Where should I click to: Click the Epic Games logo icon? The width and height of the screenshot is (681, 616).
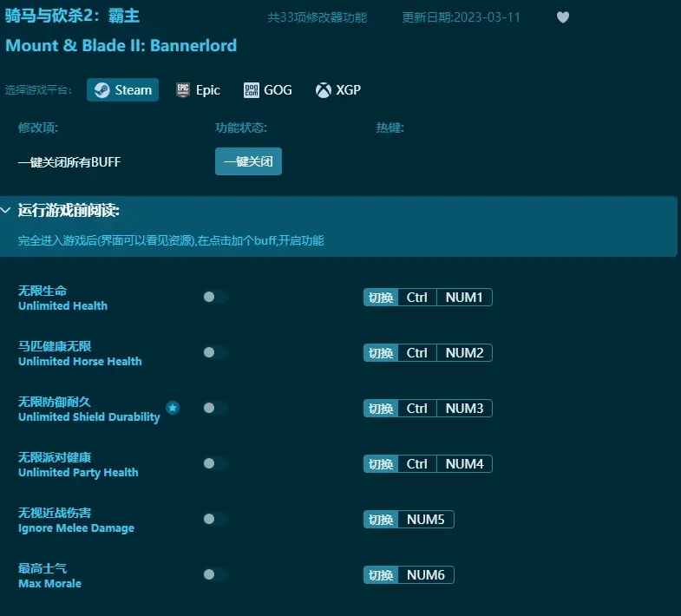[x=183, y=90]
